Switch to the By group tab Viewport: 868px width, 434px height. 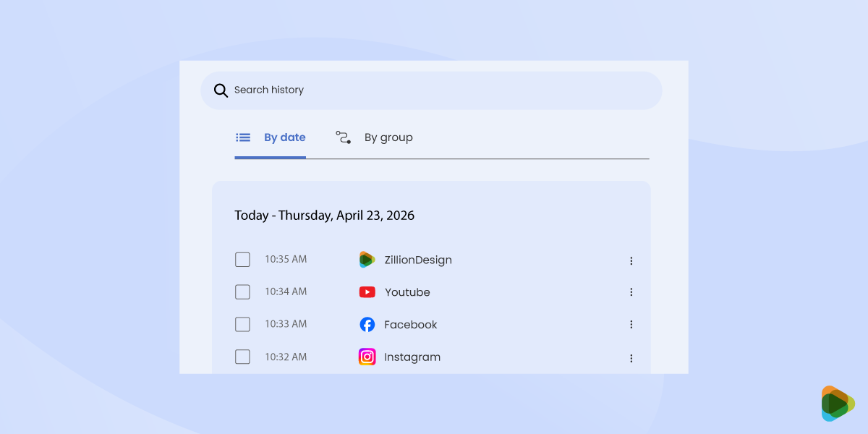pos(388,137)
